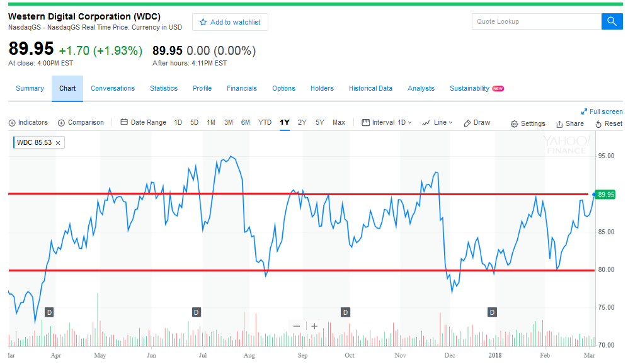Viewport: 628px width, 364px height.
Task: Open the Conversations tab
Action: (113, 89)
